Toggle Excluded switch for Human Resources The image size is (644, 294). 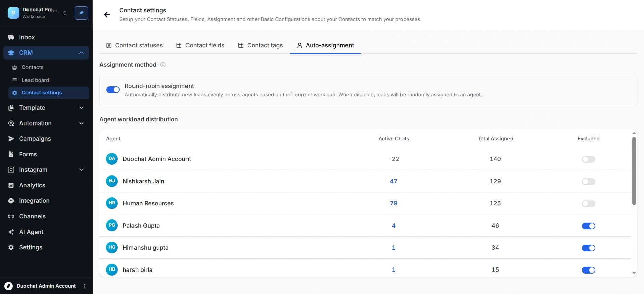click(x=588, y=204)
